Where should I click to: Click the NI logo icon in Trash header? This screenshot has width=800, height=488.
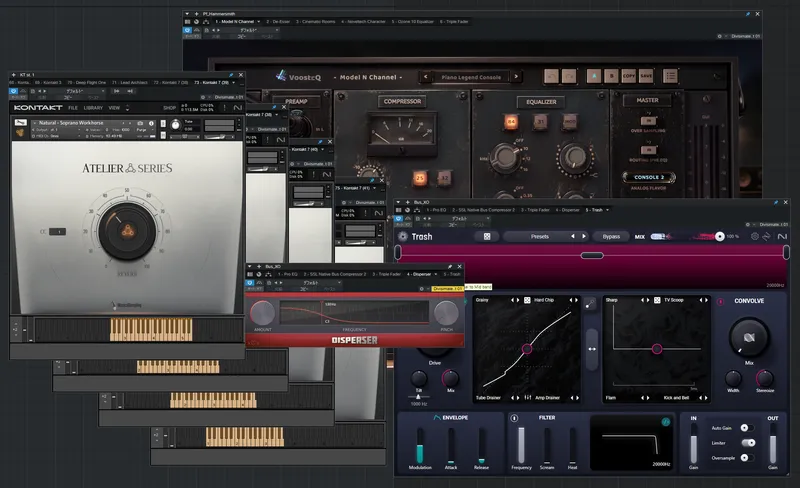(782, 236)
